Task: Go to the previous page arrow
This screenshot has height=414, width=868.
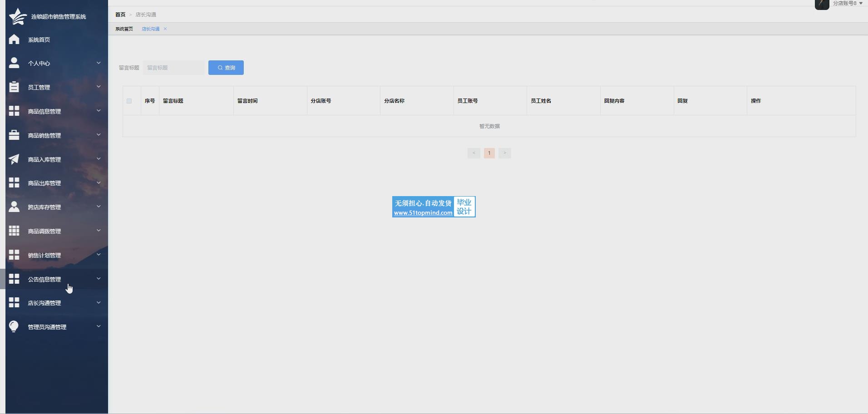Action: point(473,153)
